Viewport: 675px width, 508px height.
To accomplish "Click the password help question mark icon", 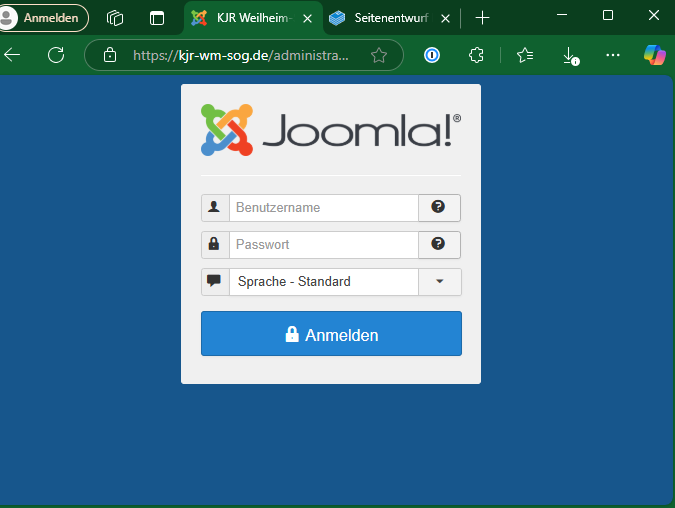I will tap(438, 244).
